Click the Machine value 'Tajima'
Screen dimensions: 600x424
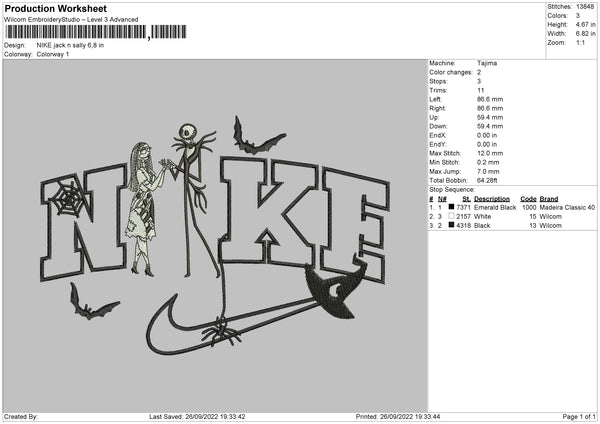[x=487, y=63]
